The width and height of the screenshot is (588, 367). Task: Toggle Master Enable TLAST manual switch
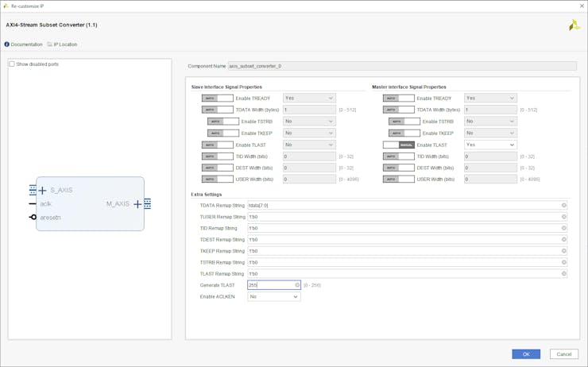399,145
